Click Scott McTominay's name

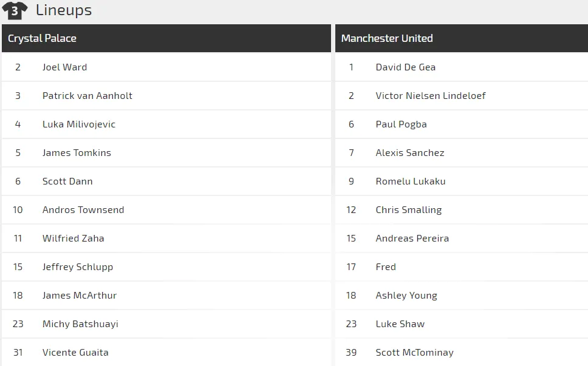click(414, 353)
